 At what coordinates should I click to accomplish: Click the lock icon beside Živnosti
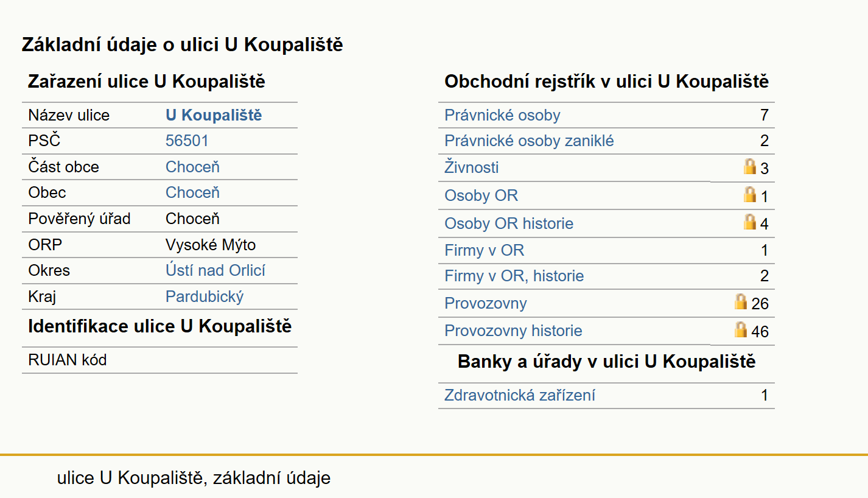(x=750, y=166)
